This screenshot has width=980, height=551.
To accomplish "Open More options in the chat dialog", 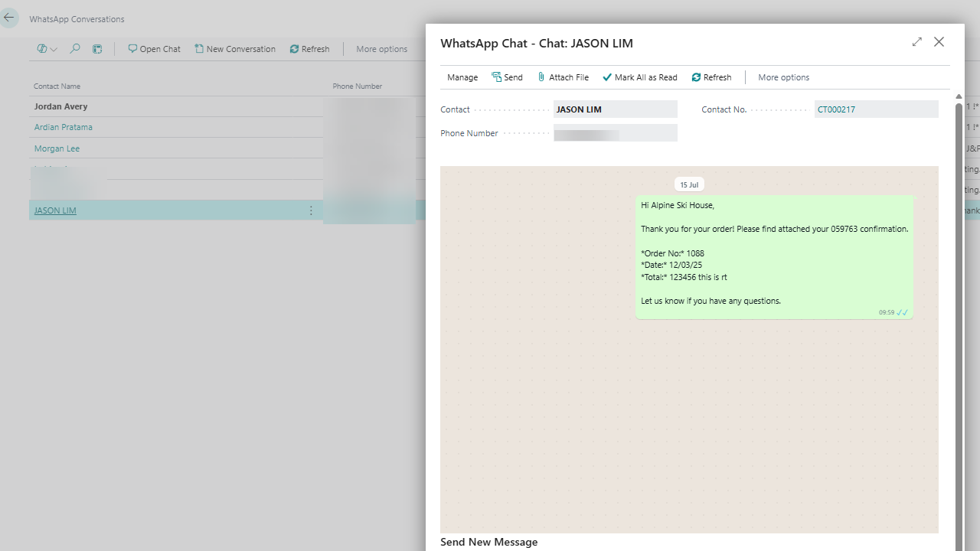I will [x=783, y=77].
